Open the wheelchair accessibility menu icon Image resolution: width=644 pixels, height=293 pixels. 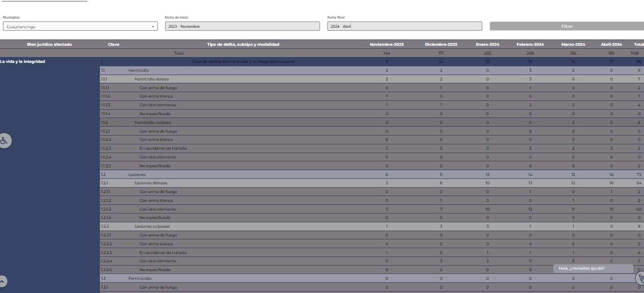4,140
